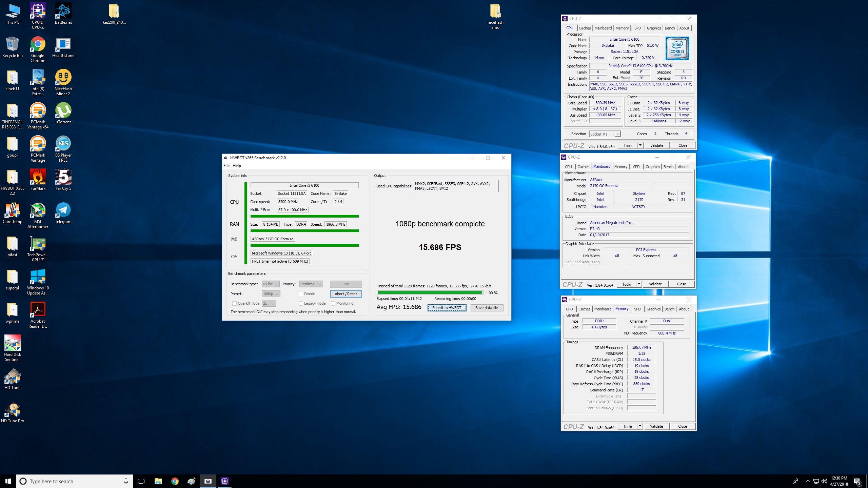Open File menu in HWBOT benchmark
The height and width of the screenshot is (488, 868).
tap(226, 166)
